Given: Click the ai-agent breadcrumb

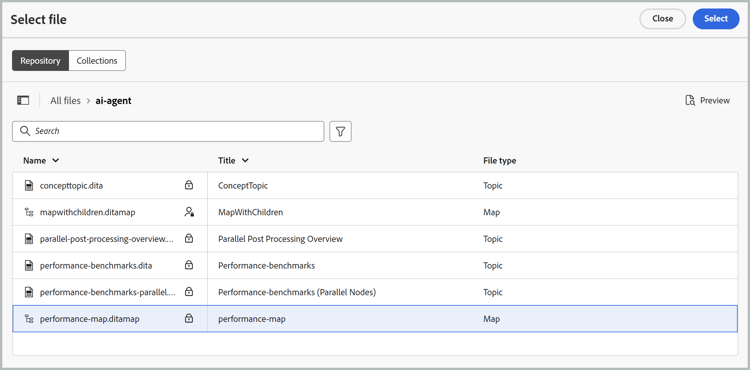Looking at the screenshot, I should (x=113, y=101).
